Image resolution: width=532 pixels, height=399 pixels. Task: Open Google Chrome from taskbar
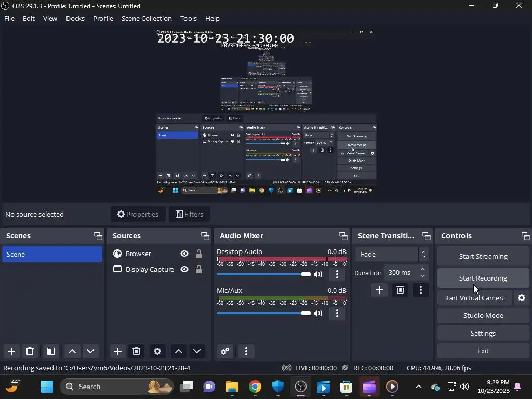(x=255, y=387)
